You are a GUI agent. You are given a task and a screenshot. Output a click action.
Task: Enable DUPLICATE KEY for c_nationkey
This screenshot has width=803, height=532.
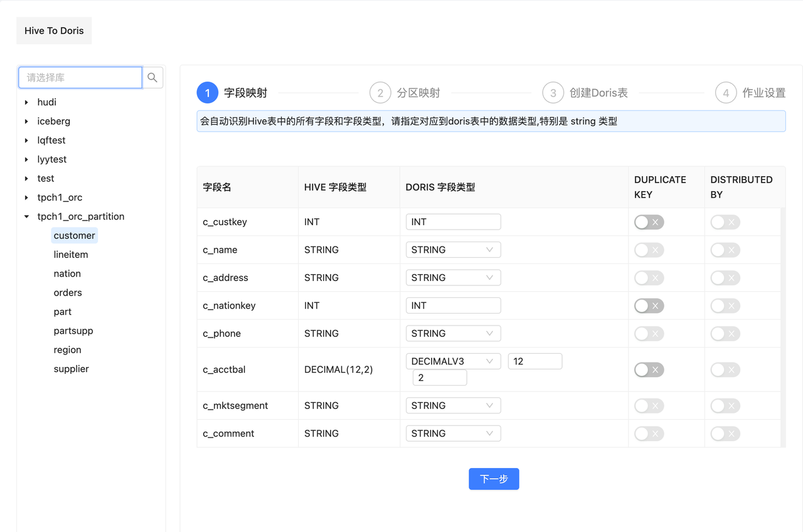649,306
